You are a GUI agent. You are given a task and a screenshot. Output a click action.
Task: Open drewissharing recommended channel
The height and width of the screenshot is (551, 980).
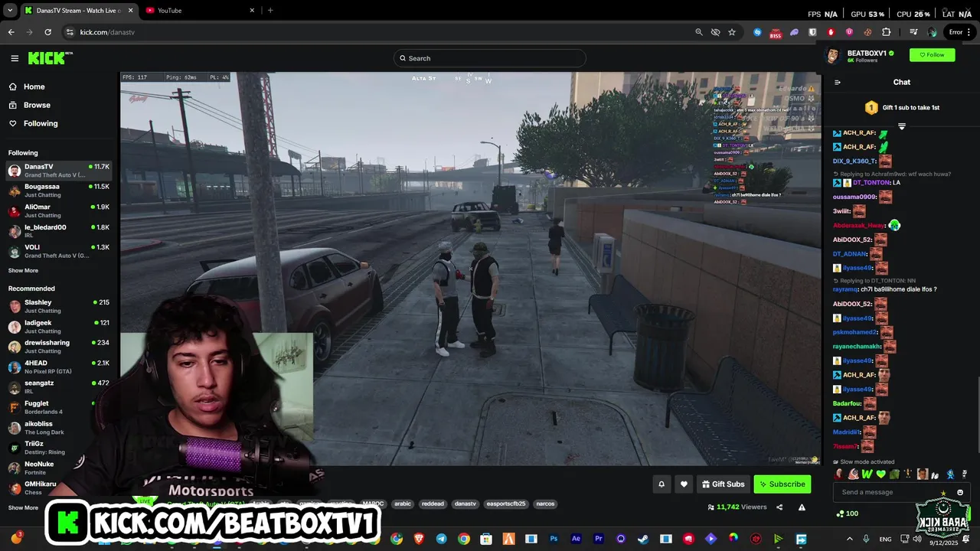click(59, 347)
